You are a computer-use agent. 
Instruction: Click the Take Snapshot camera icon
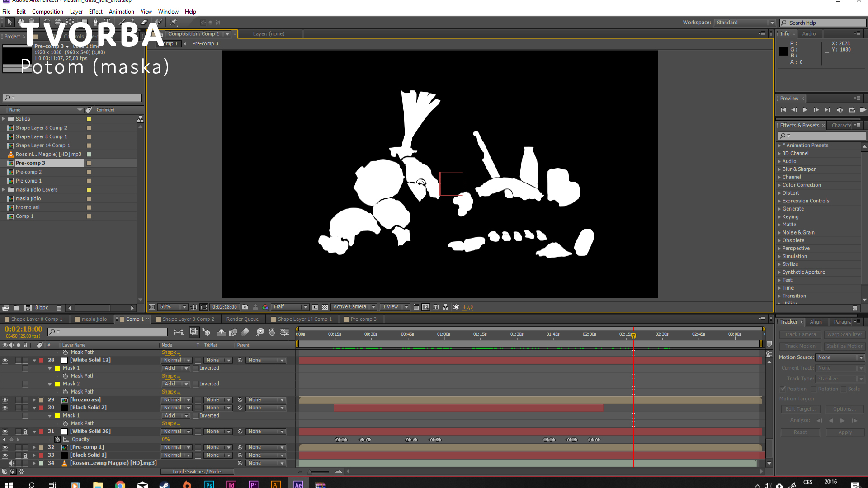[x=245, y=307]
